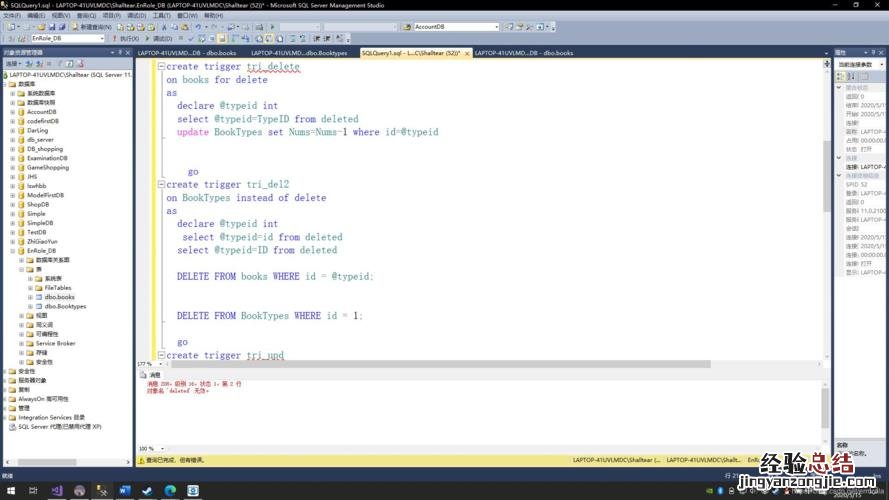Switch to the dbo.Booktypes document tab
The image size is (889, 500).
[x=299, y=52]
